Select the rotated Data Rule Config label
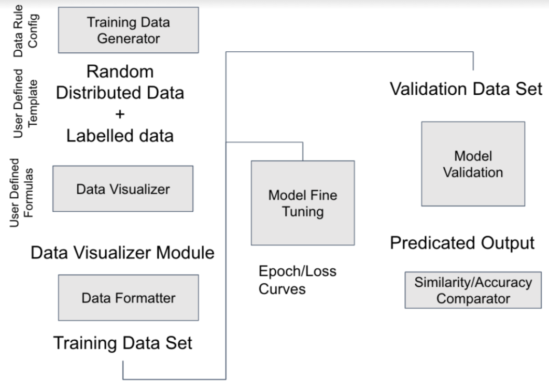The width and height of the screenshot is (549, 392). [x=25, y=31]
